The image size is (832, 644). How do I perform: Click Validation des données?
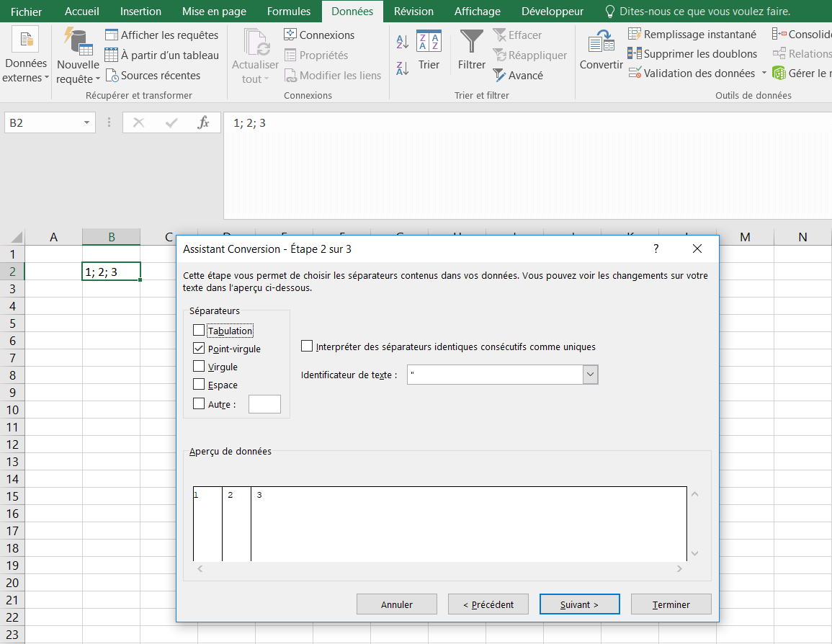[x=692, y=73]
